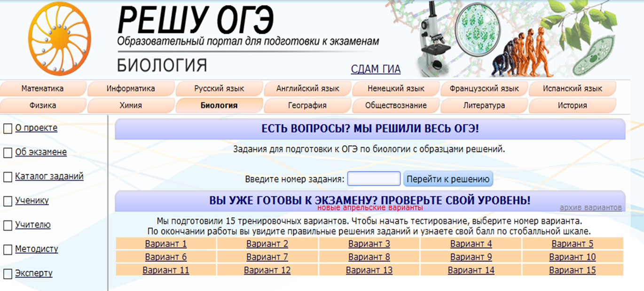Open the Ученику sidebar link

pyautogui.click(x=32, y=200)
